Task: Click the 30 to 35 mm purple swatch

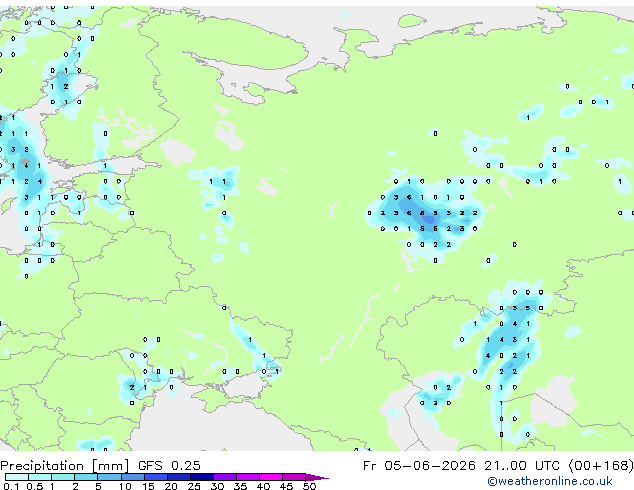Action: click(x=224, y=477)
